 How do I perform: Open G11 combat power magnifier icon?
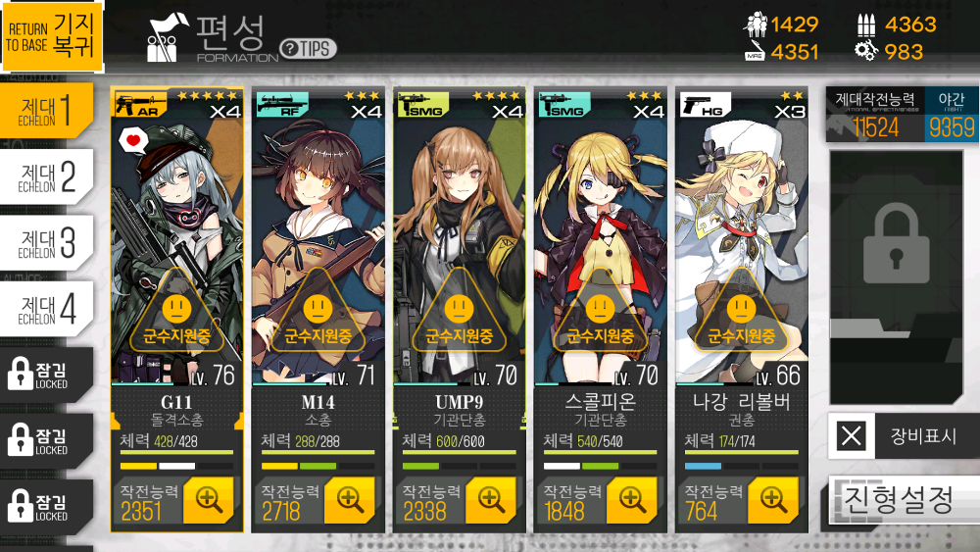(208, 499)
